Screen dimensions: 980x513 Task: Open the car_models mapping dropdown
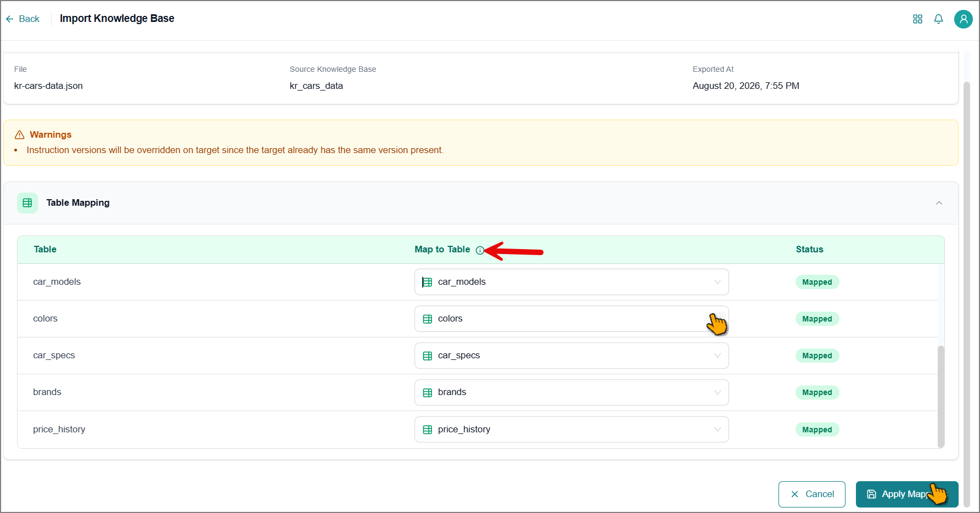pos(572,282)
